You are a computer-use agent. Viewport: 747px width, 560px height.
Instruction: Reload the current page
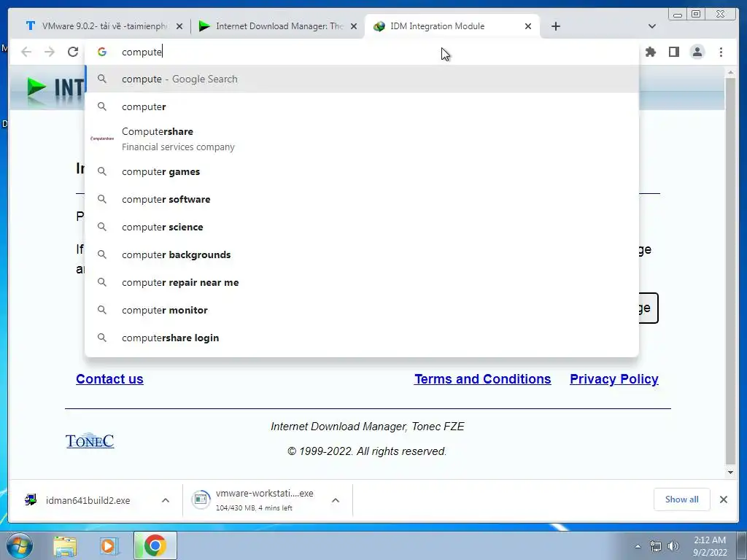click(x=73, y=52)
